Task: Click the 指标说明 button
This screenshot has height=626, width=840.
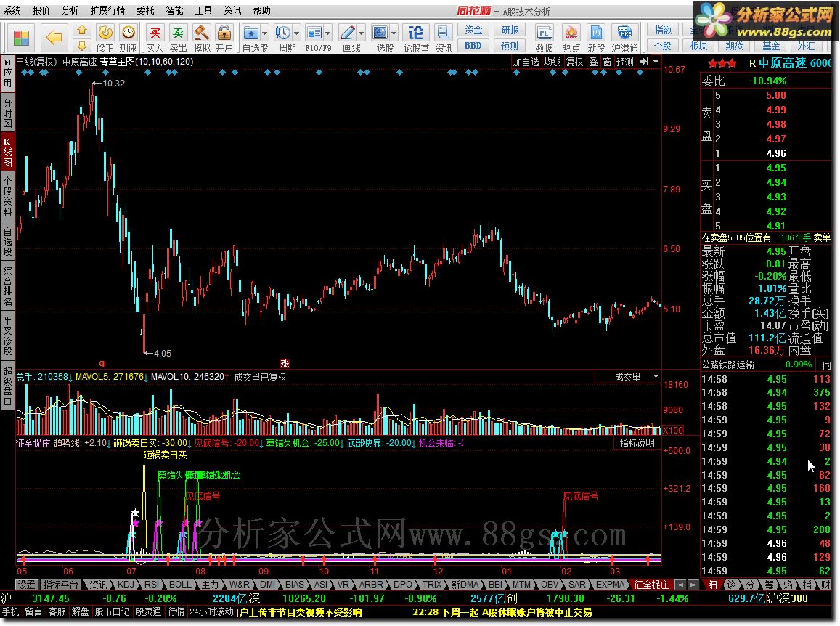Action: 637,443
